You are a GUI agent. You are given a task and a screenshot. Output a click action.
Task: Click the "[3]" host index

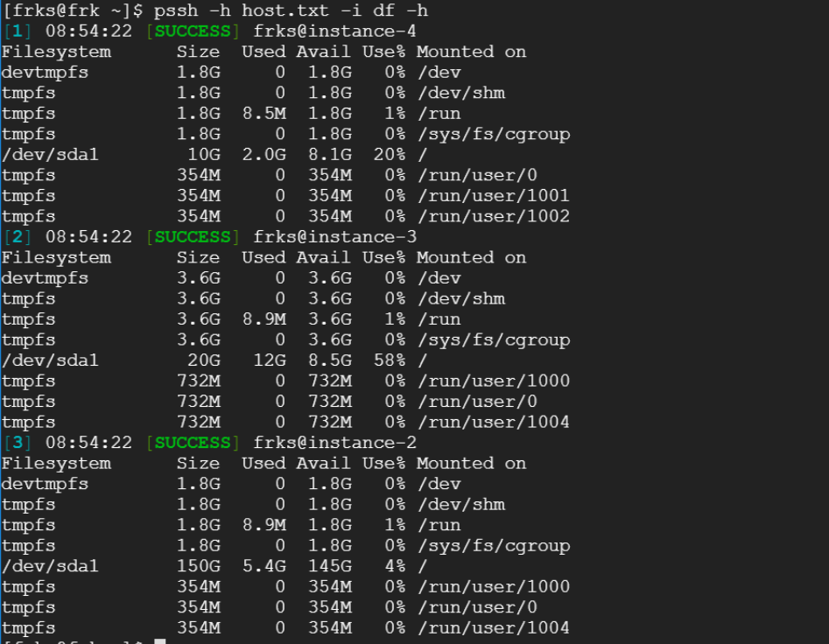click(x=18, y=443)
